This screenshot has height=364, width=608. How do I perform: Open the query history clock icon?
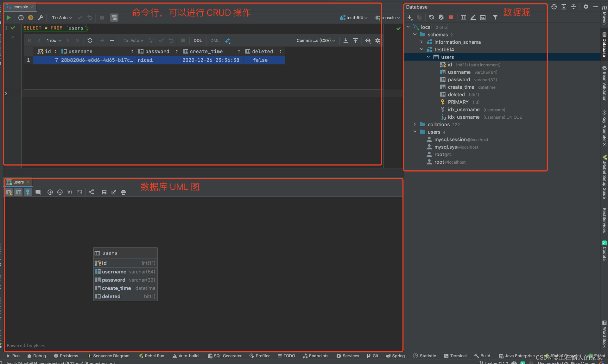pos(21,18)
